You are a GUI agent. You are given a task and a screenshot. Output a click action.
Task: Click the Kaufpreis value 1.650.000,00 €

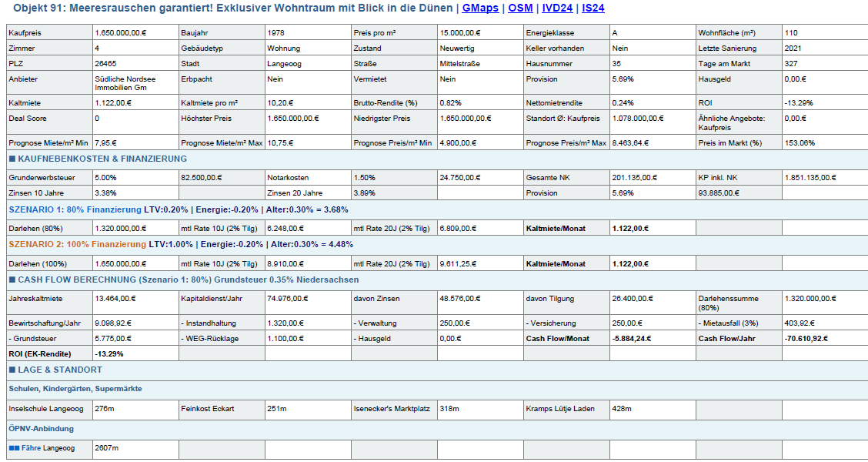point(121,33)
